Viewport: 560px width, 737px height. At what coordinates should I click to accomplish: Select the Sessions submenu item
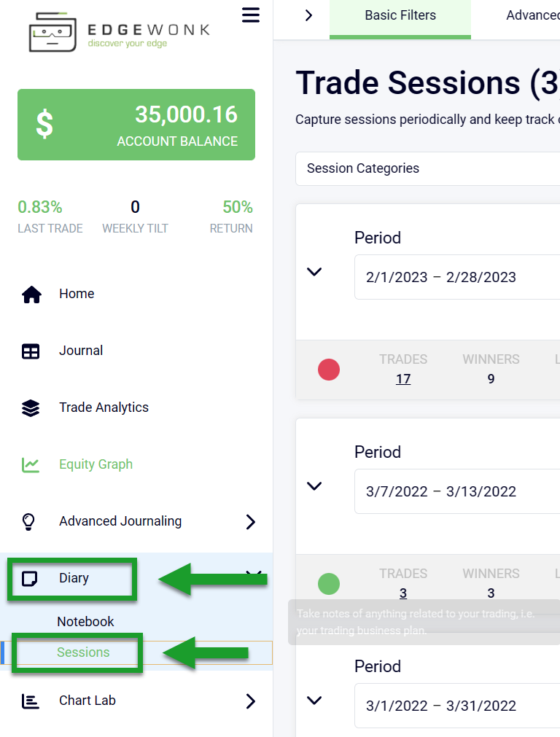click(84, 652)
